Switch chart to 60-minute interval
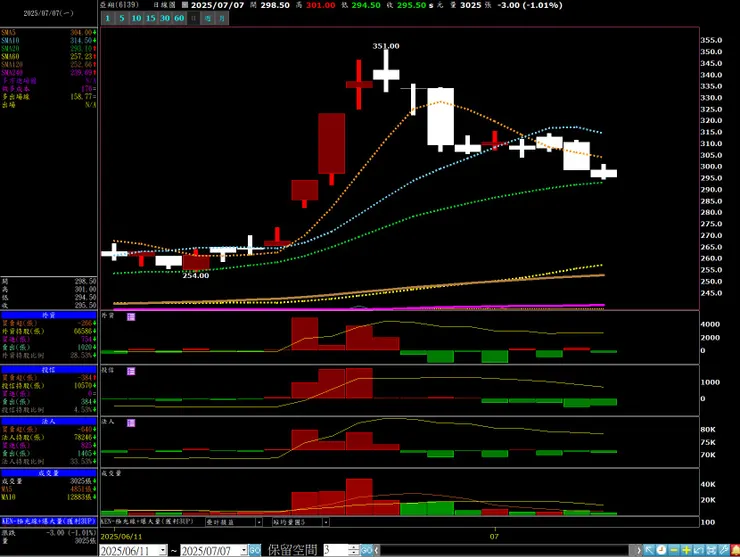Viewport: 740px width, 557px height. (x=179, y=18)
